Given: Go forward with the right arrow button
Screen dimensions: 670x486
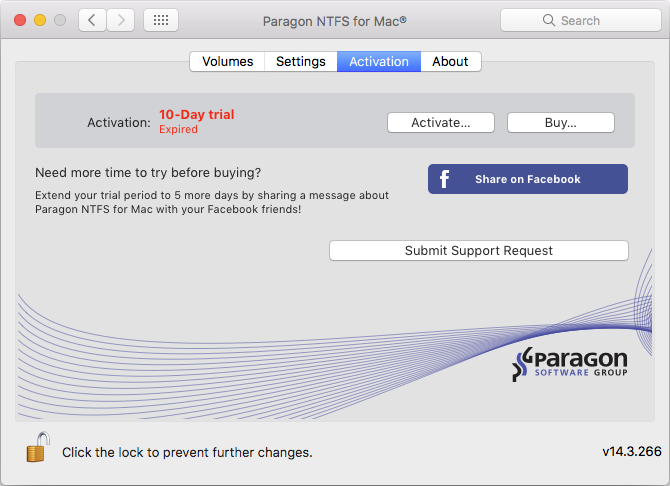Looking at the screenshot, I should [120, 20].
